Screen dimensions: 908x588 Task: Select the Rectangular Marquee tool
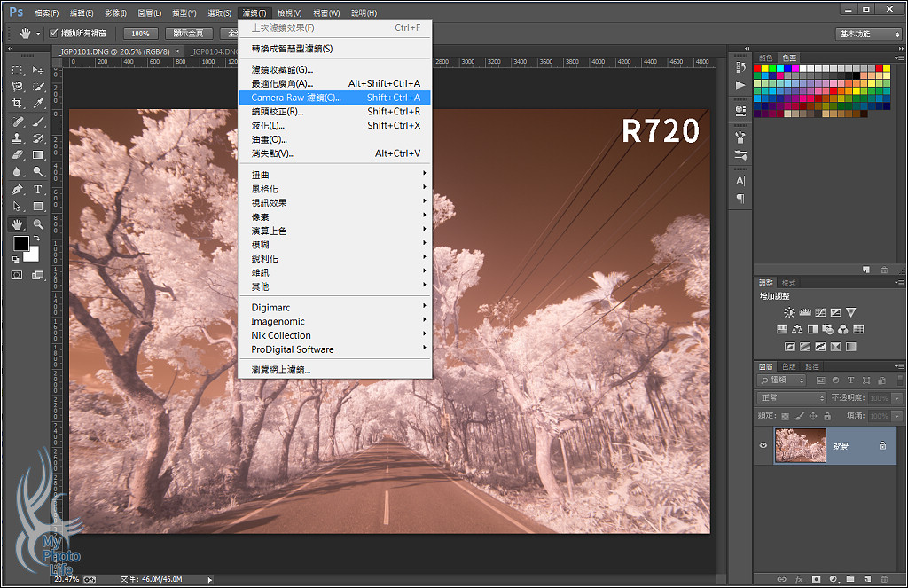click(x=18, y=70)
